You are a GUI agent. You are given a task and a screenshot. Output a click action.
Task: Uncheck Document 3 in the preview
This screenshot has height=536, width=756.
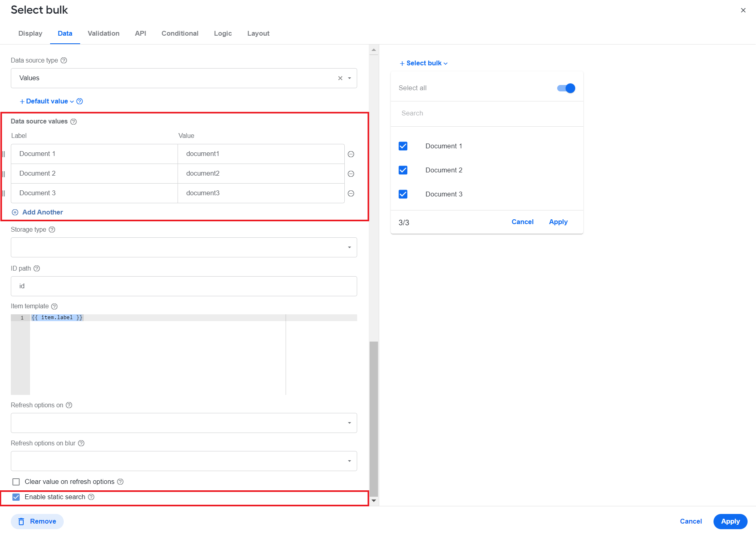pos(403,194)
